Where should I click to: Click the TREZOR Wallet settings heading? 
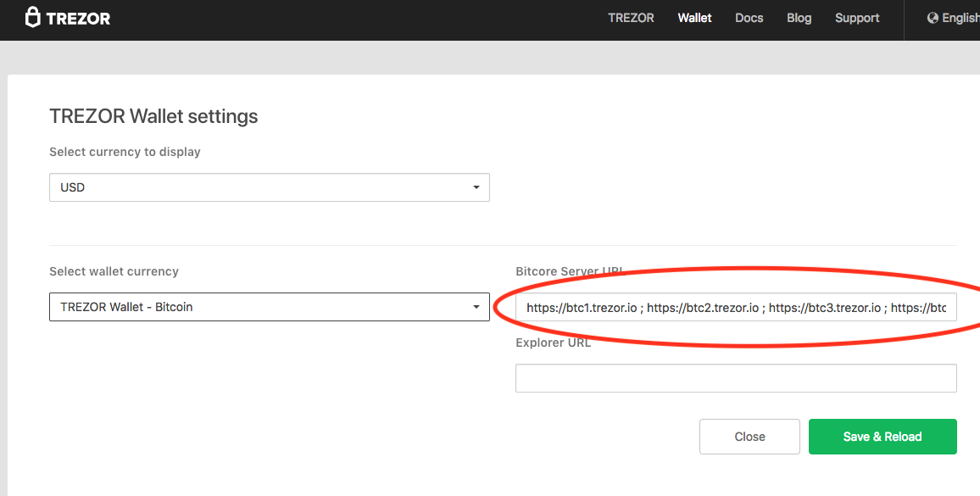[153, 116]
